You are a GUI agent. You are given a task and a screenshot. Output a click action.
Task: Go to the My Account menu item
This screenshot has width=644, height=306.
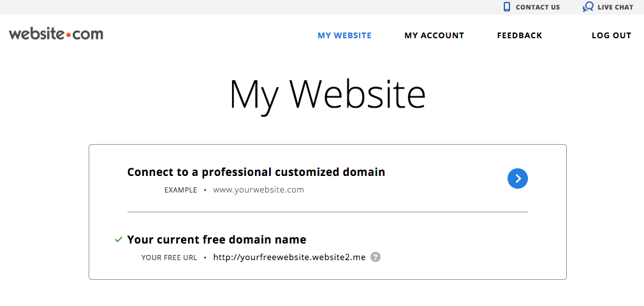[x=434, y=36]
